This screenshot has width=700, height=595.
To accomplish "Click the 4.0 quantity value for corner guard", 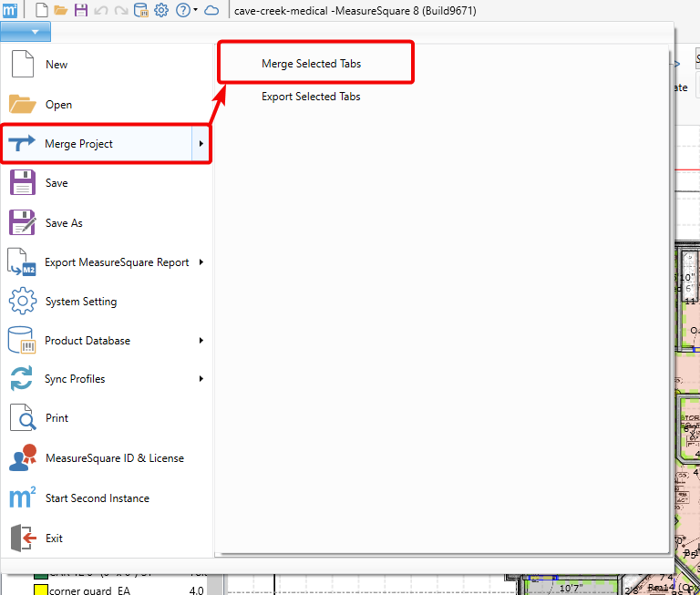I will coord(197,590).
